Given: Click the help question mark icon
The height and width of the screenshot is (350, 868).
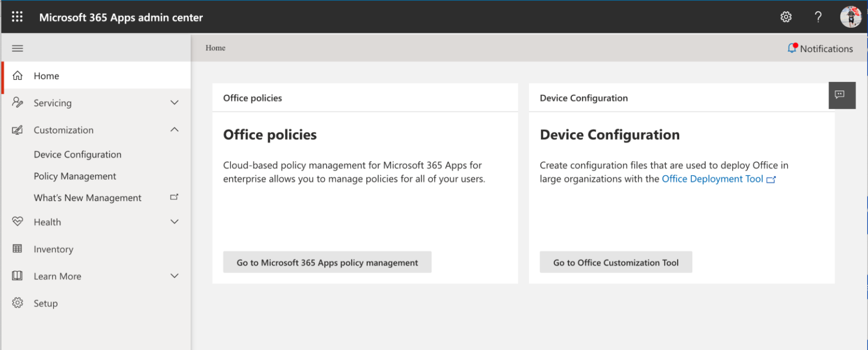Looking at the screenshot, I should click(818, 17).
